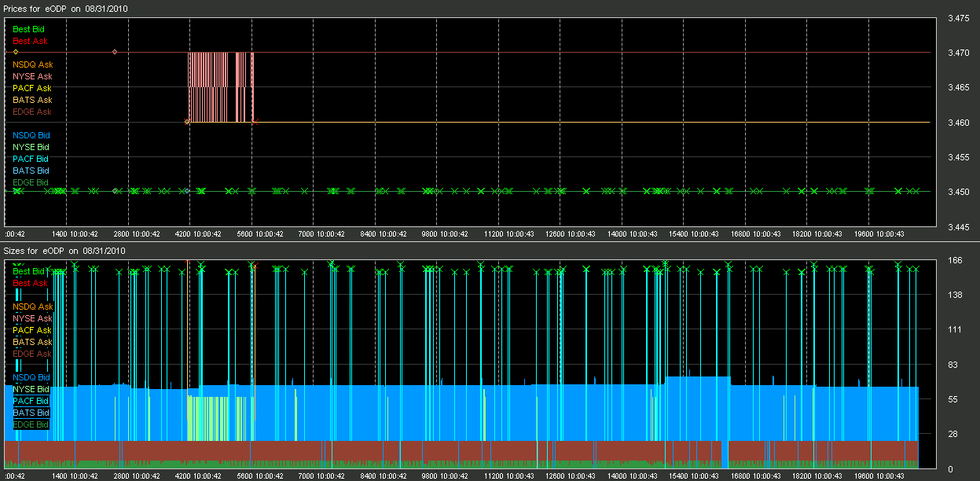Click 'NSDQ Ask' legend entry in Prices chart
The height and width of the screenshot is (481, 980).
tap(33, 64)
